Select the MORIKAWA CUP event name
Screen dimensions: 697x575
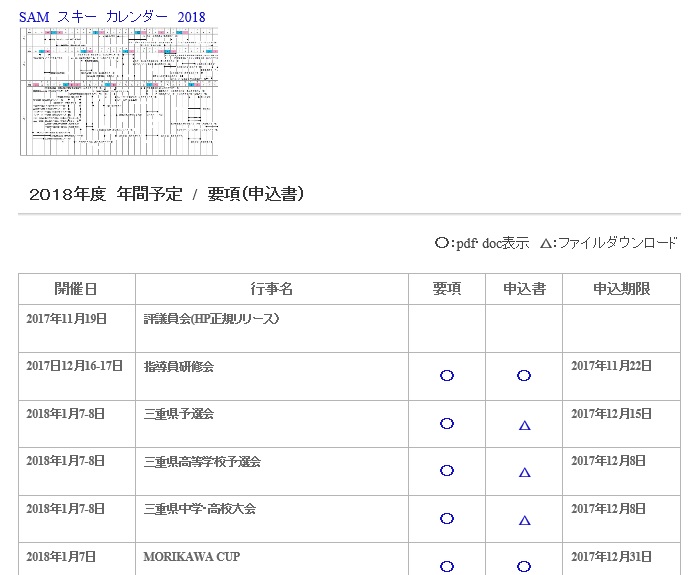tap(192, 556)
